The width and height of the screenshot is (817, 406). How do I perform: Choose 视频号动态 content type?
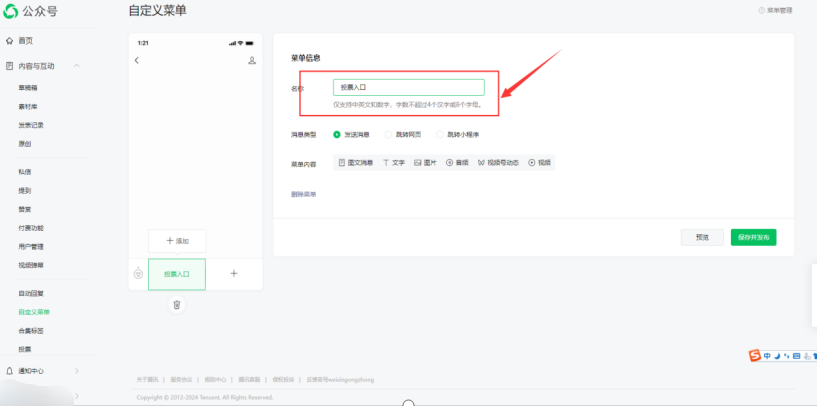[498, 163]
